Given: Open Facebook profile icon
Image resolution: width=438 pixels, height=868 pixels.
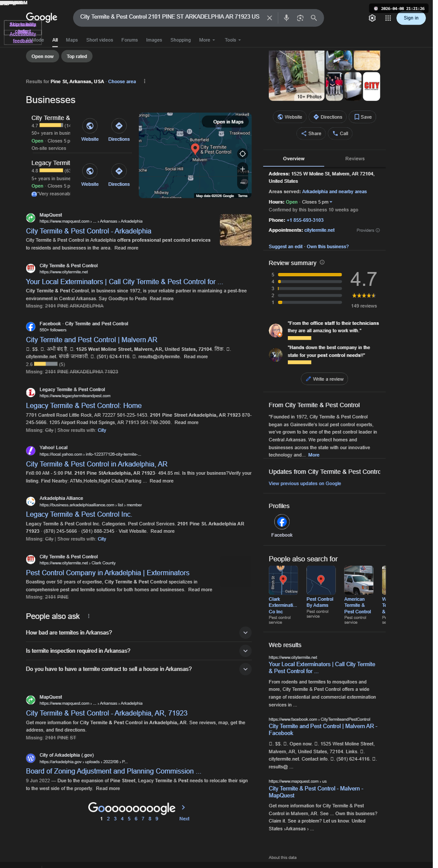Looking at the screenshot, I should point(282,522).
